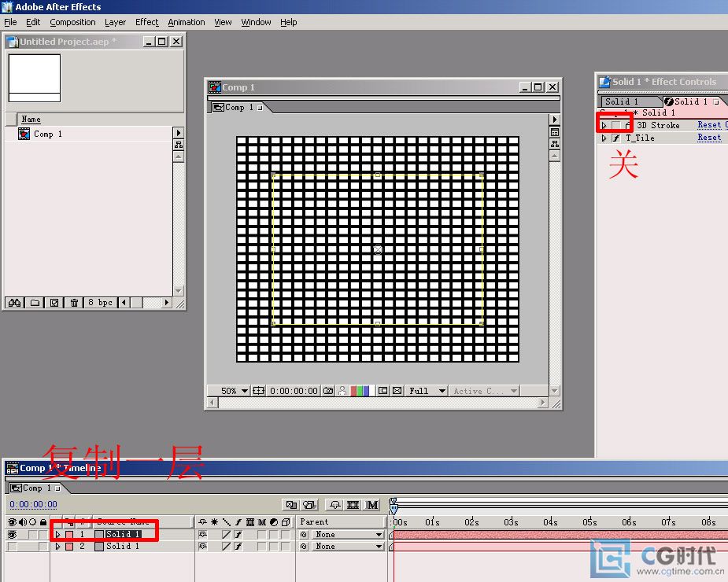Screen dimensions: 728x582
Task: Open the Help menu
Action: pos(288,22)
